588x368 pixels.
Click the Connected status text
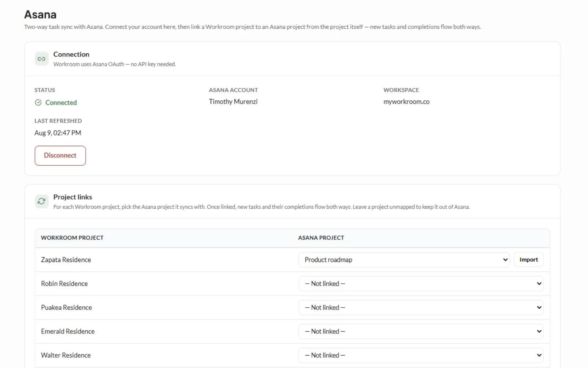pyautogui.click(x=61, y=103)
